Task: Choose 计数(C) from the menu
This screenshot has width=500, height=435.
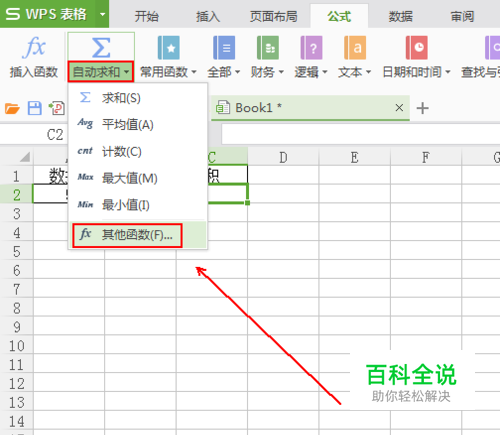Action: click(138, 152)
